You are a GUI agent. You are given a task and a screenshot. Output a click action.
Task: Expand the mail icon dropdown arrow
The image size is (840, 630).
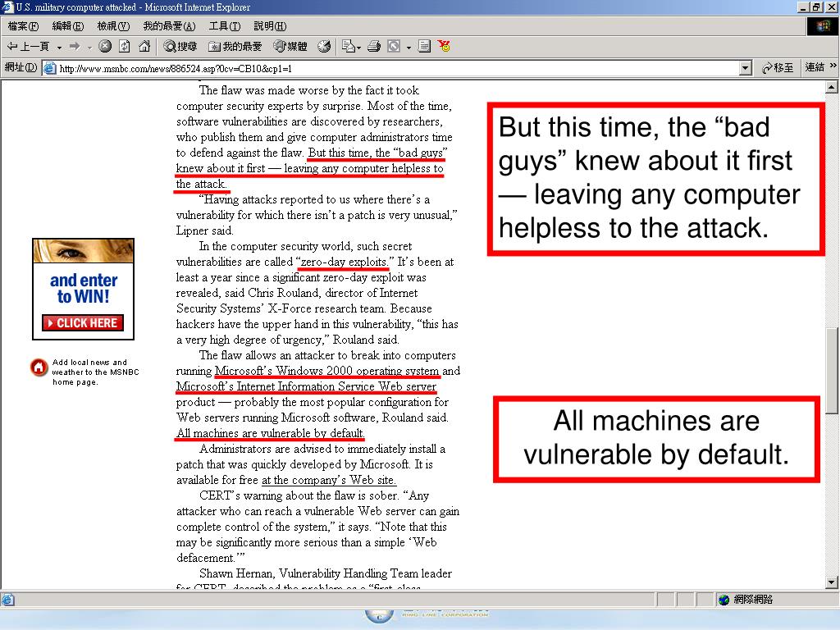pos(358,47)
